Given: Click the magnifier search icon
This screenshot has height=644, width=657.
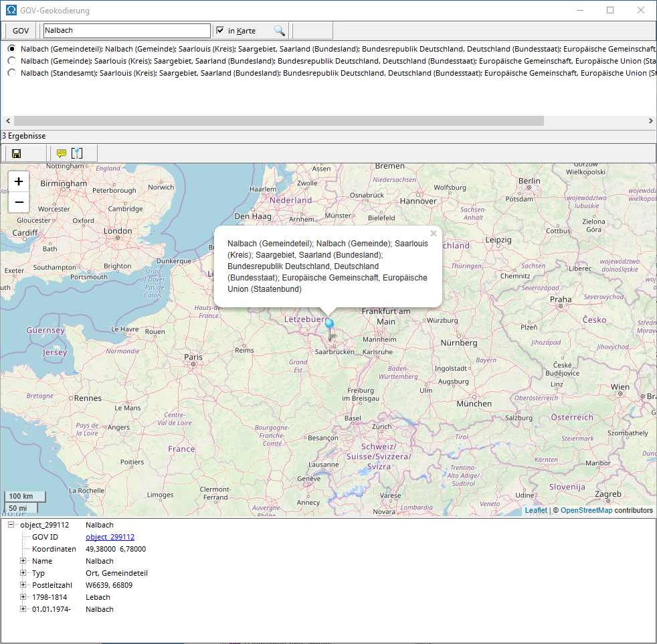Looking at the screenshot, I should [279, 31].
